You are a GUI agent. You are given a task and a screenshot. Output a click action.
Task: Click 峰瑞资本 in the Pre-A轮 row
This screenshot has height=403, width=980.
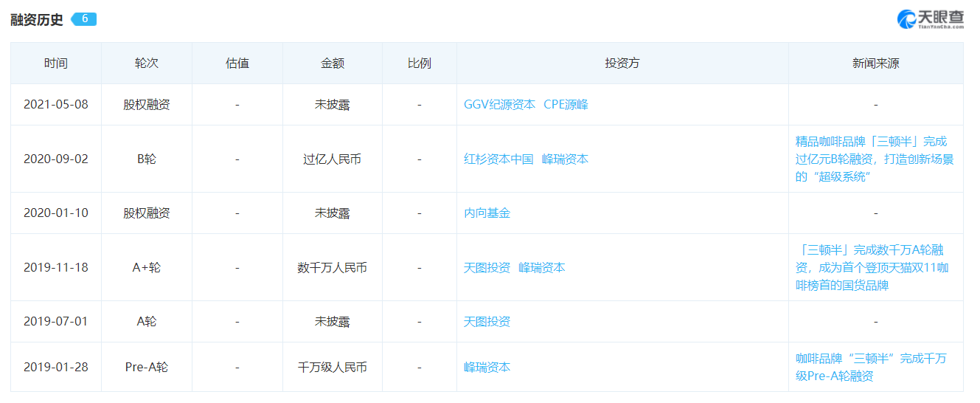(487, 368)
